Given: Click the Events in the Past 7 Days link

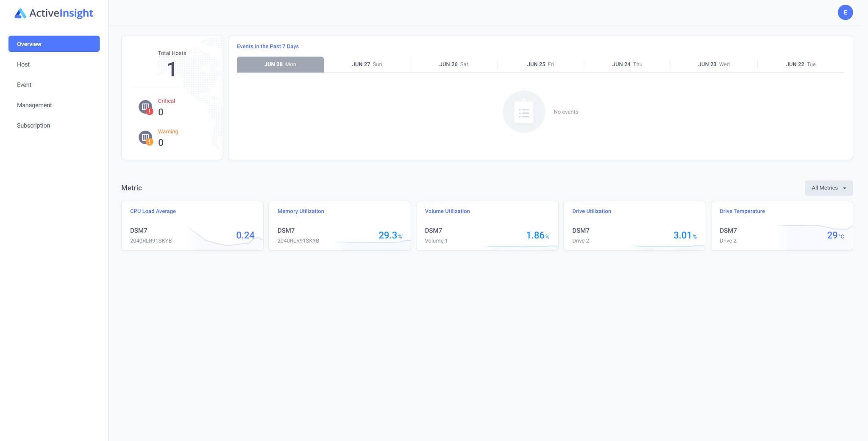Looking at the screenshot, I should (268, 46).
